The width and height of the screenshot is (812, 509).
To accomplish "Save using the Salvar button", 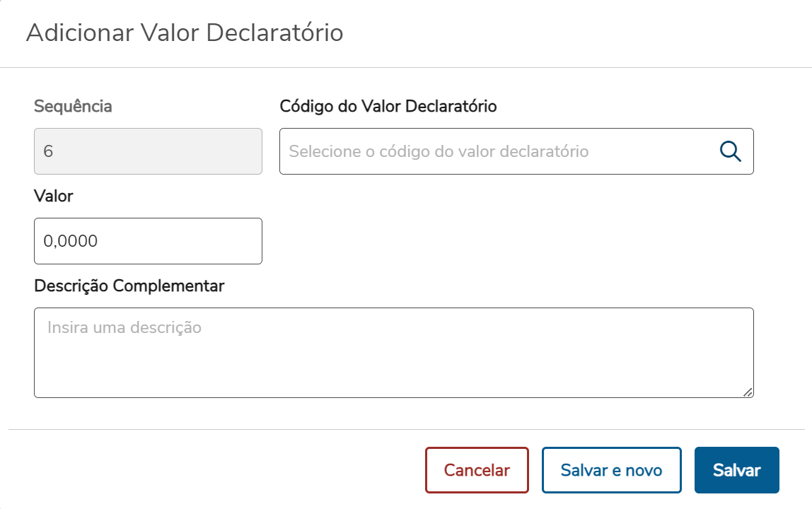I will (x=736, y=470).
